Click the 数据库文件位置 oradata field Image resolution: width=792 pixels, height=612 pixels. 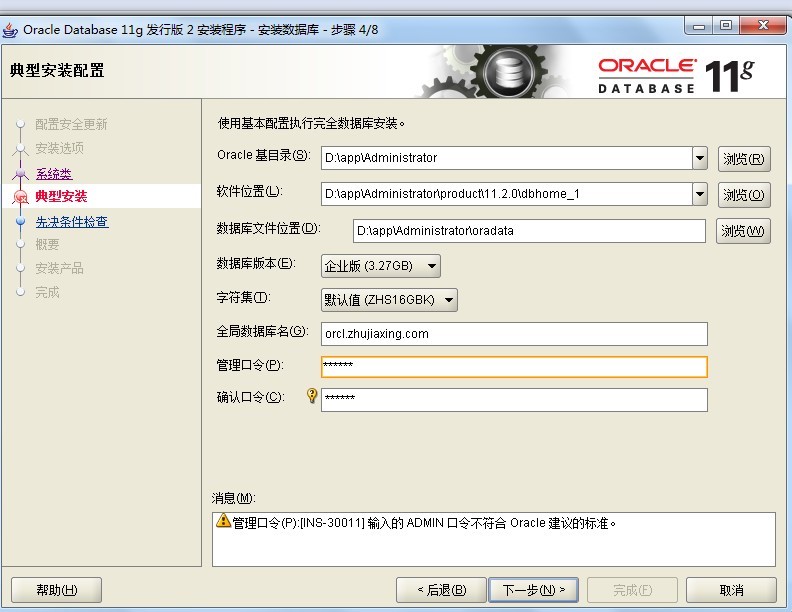[529, 231]
